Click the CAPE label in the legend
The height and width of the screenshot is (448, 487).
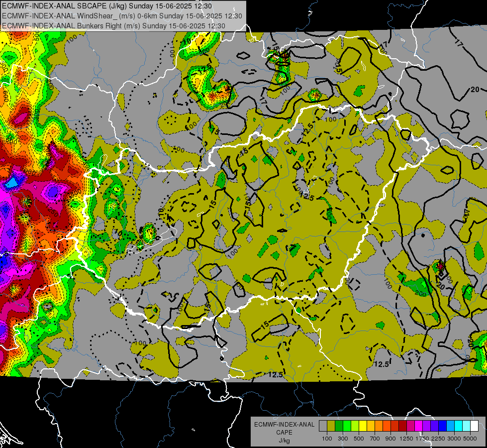click(x=284, y=433)
